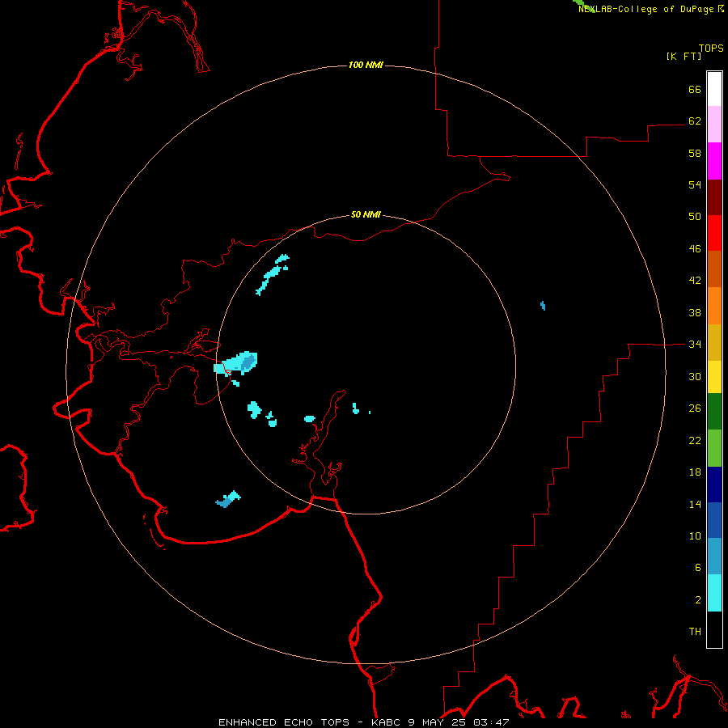The height and width of the screenshot is (728, 728).
Task: Click the lone small blue echo east of the 50 NMI ring
Action: [x=543, y=306]
